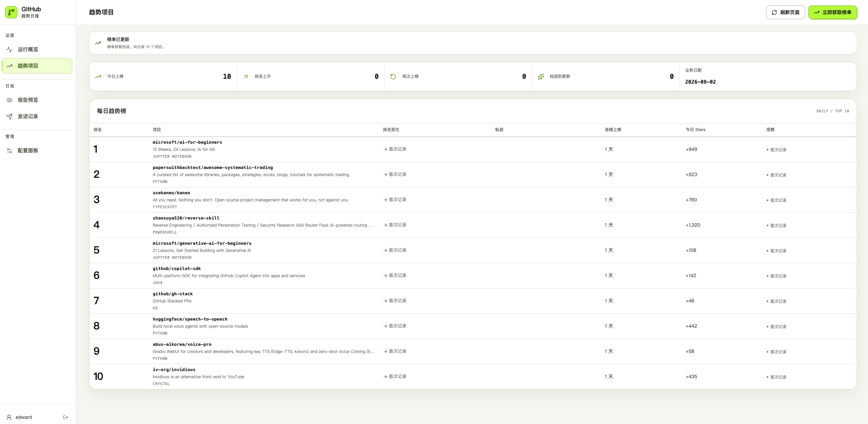Open the microsoft/generative-ai-for-beginners repository
The height and width of the screenshot is (424, 868).
coord(202,243)
